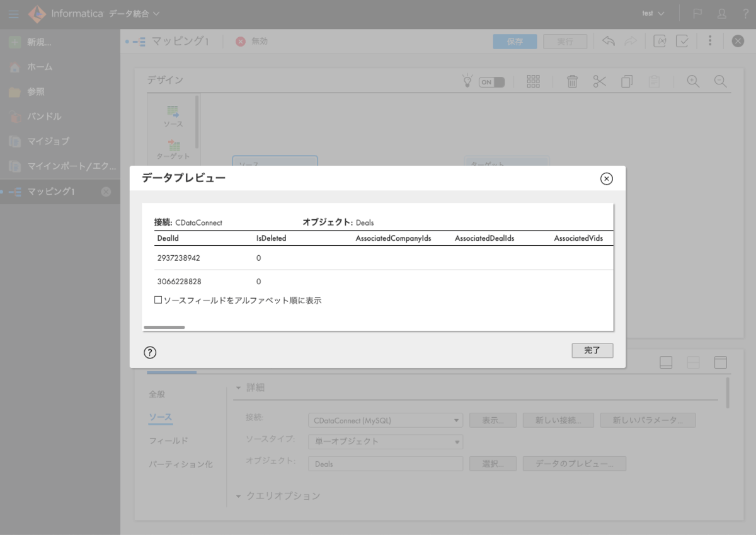Click the AssociatedVids column header
Image resolution: width=756 pixels, height=535 pixels.
tap(578, 238)
